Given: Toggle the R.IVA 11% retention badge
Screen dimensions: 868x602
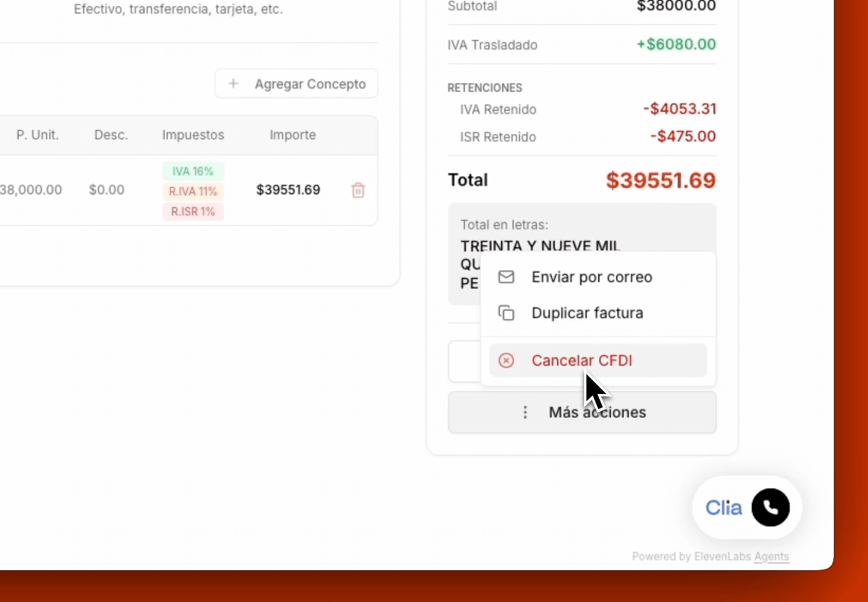Looking at the screenshot, I should [193, 191].
